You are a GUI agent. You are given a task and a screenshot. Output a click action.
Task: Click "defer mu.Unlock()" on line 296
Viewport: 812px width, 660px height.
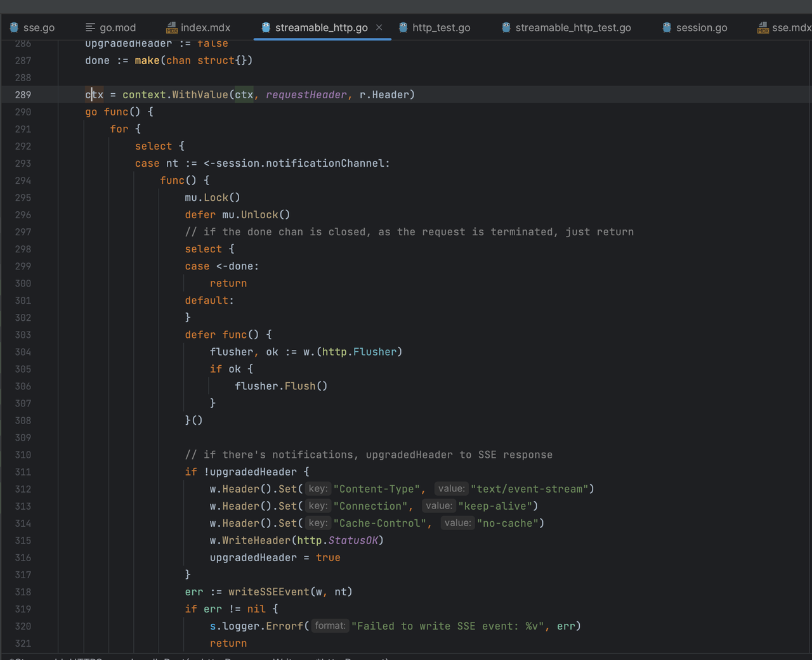pyautogui.click(x=237, y=214)
